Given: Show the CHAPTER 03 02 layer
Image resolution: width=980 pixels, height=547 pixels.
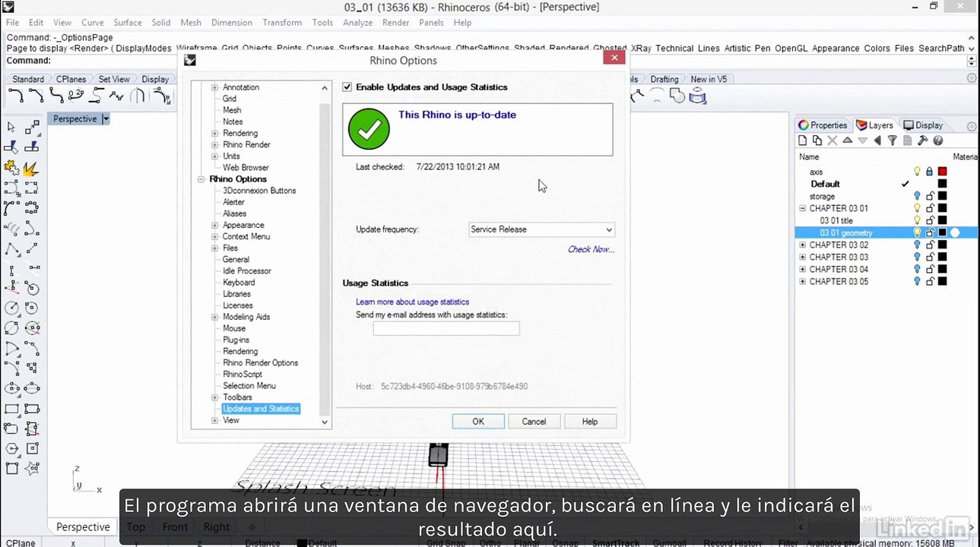Looking at the screenshot, I should pos(917,245).
